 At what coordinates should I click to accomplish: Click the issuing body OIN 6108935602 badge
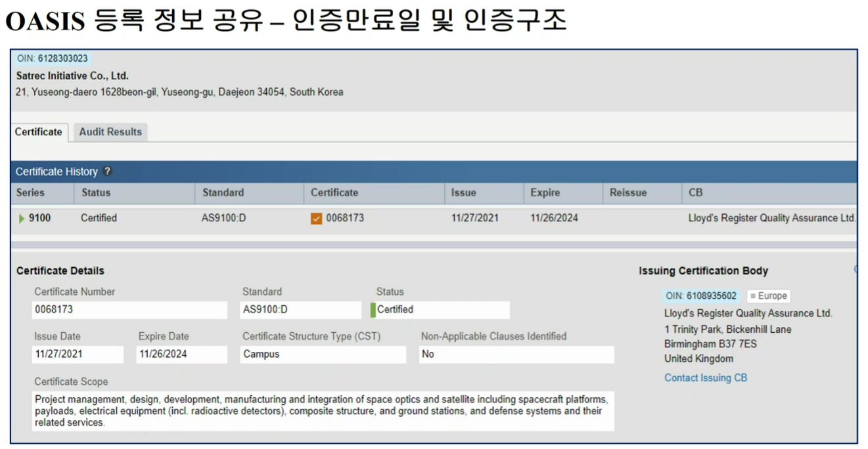700,296
